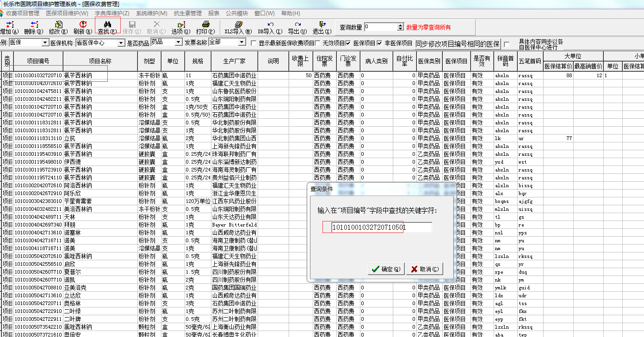Click 取消(C) in the 查询条件 dialog
This screenshot has width=644, height=337.
[x=424, y=269]
